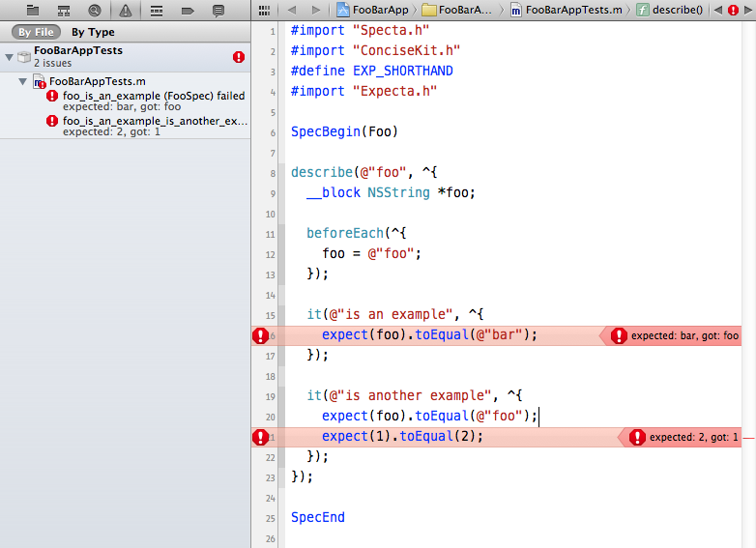
Task: Go back in editor history
Action: click(x=291, y=10)
